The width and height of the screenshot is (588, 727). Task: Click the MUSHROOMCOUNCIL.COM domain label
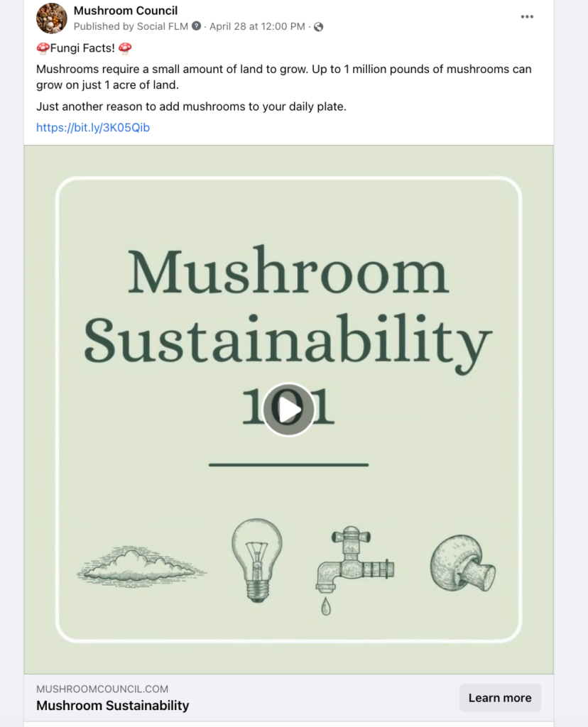[102, 689]
